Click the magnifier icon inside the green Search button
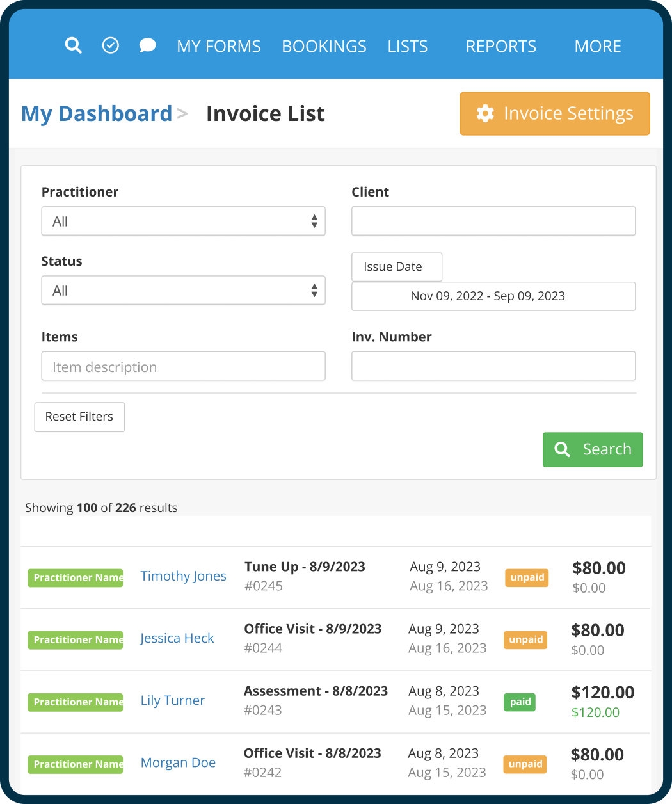This screenshot has width=672, height=804. point(562,449)
